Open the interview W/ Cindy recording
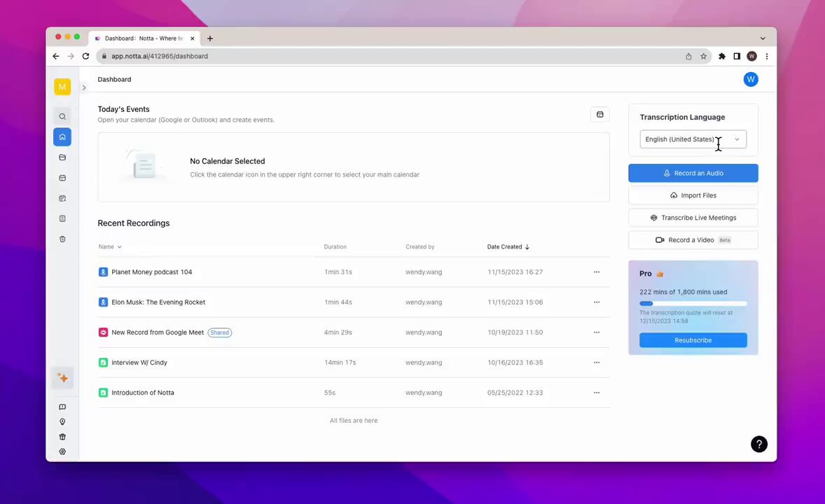This screenshot has width=825, height=504. pos(139,363)
